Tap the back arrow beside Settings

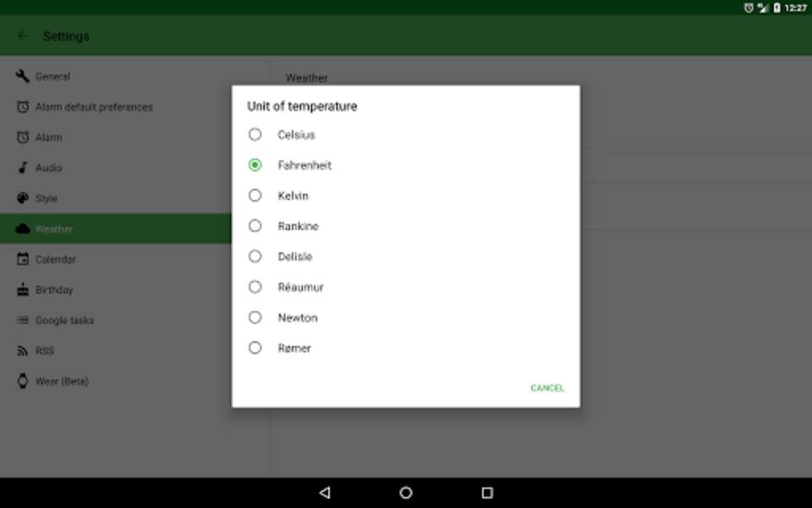pos(22,36)
